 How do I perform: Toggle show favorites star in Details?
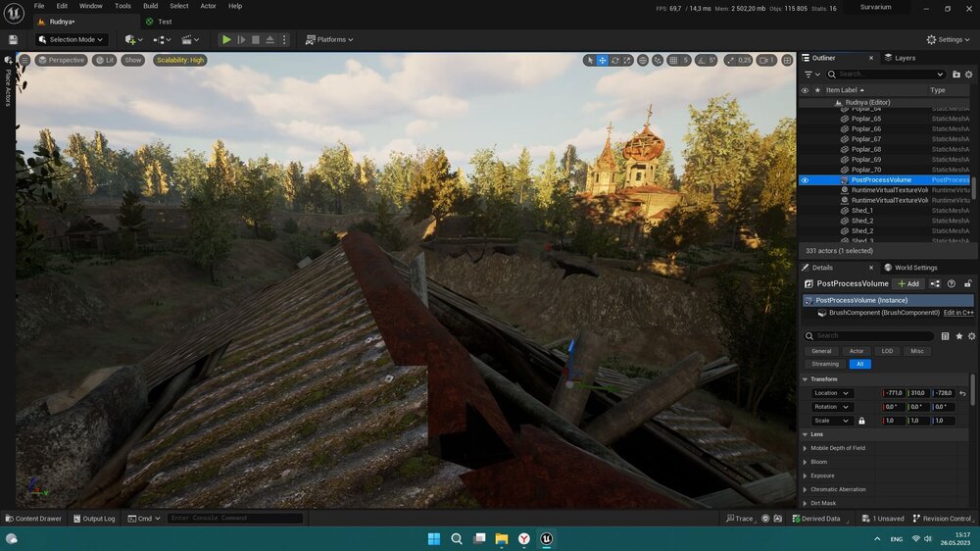point(958,336)
